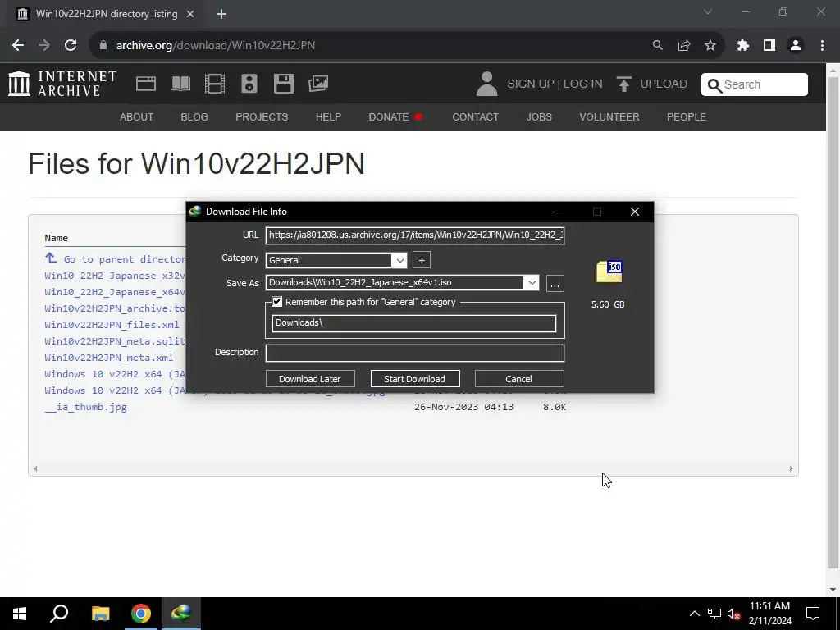840x630 pixels.
Task: Open Chrome tab search chevron
Action: coord(708,11)
